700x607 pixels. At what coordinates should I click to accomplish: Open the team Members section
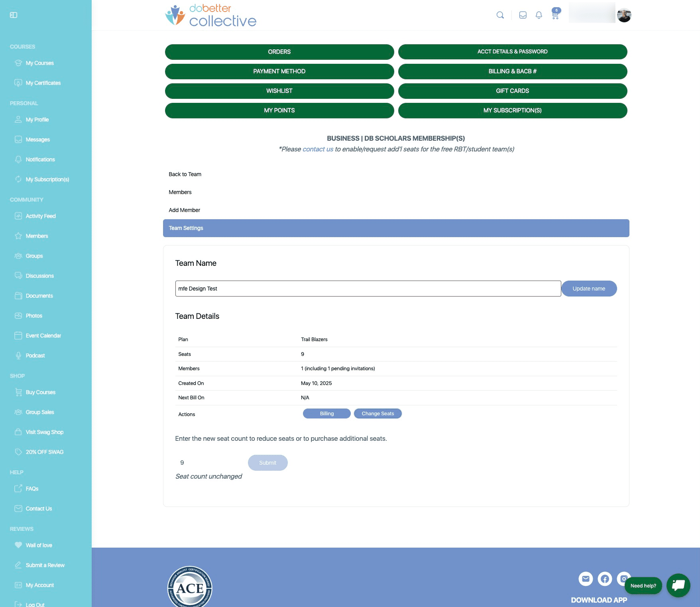point(180,192)
